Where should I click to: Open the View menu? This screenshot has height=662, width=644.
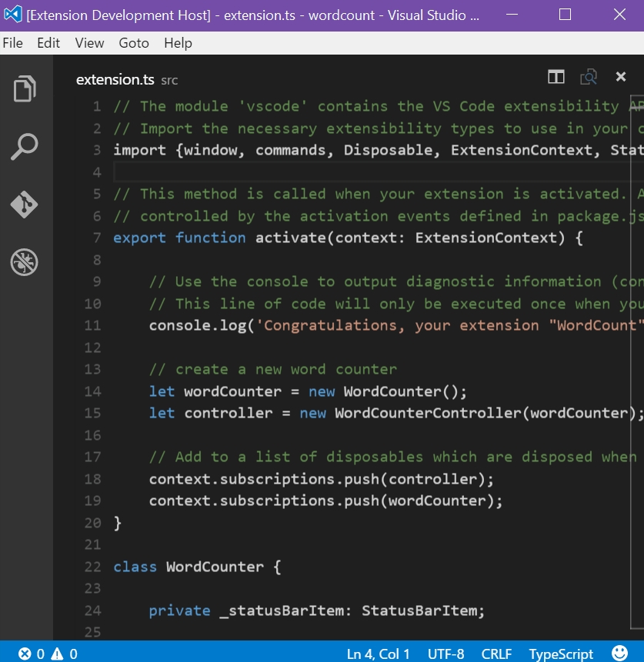[89, 43]
